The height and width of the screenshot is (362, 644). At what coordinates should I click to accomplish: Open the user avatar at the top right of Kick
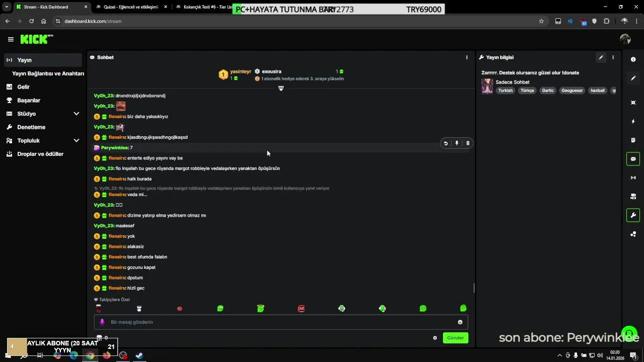(x=625, y=39)
